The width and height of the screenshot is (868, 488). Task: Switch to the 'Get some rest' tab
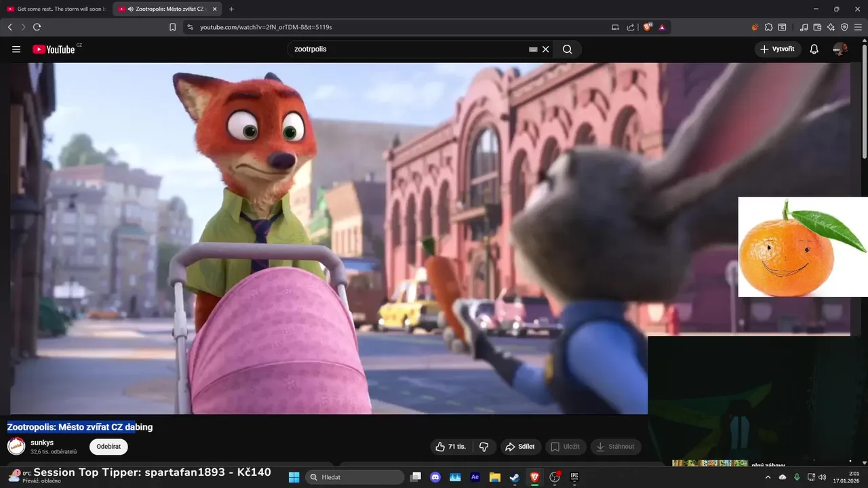click(57, 9)
